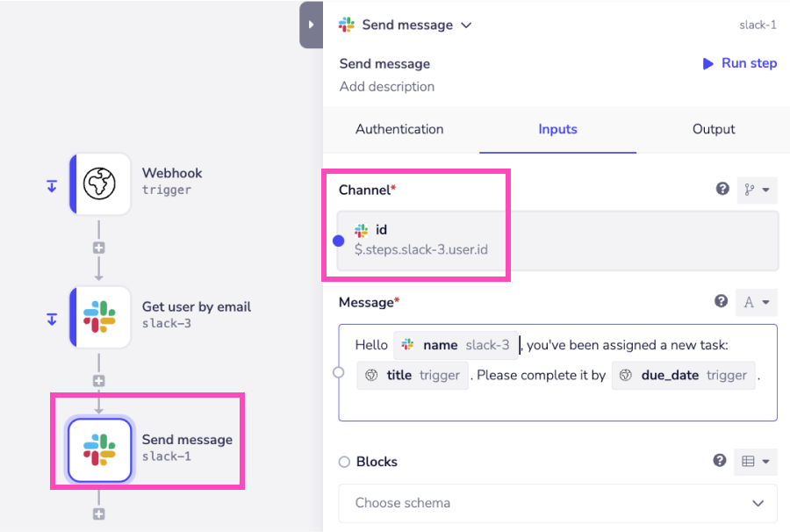Click the title trigger token pill
The image size is (790, 532).
coord(413,375)
